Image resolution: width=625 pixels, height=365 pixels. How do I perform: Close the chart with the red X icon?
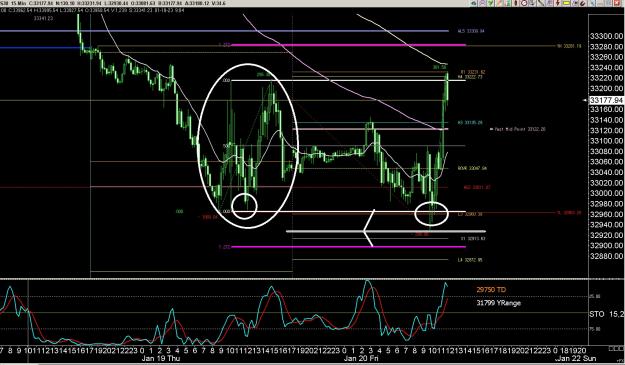pyautogui.click(x=617, y=3)
